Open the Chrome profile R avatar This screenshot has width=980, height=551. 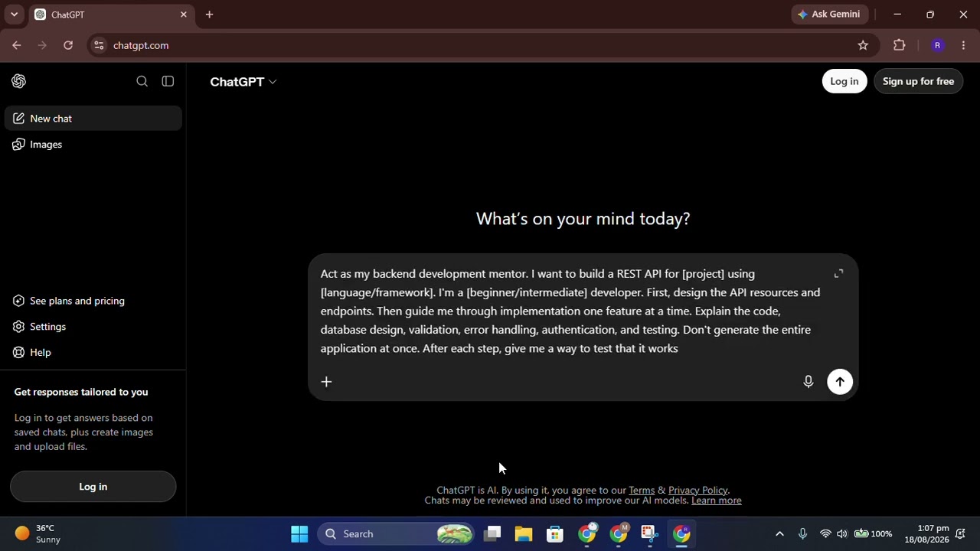(x=937, y=45)
